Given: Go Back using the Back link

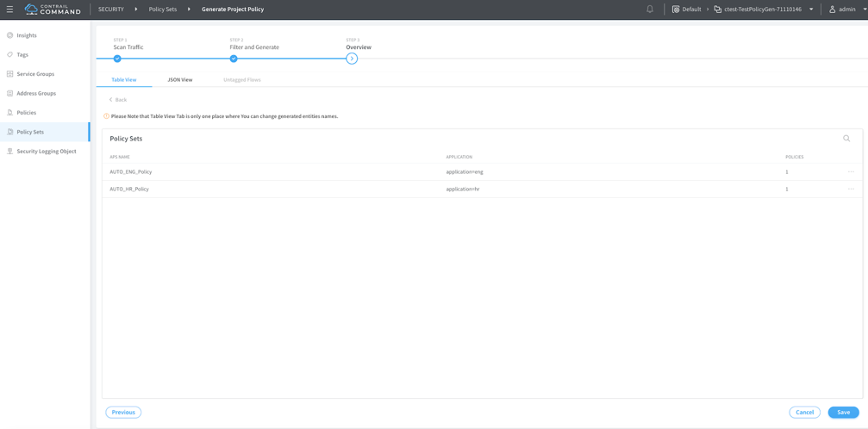Looking at the screenshot, I should point(118,100).
